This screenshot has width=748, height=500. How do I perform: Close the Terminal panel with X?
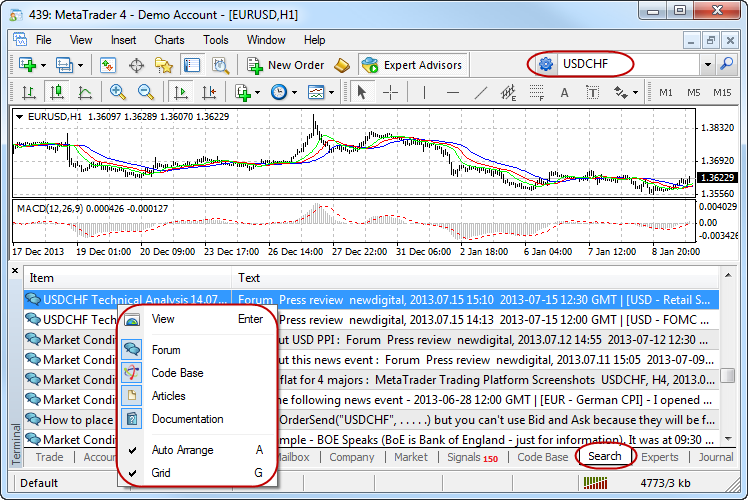click(15, 271)
